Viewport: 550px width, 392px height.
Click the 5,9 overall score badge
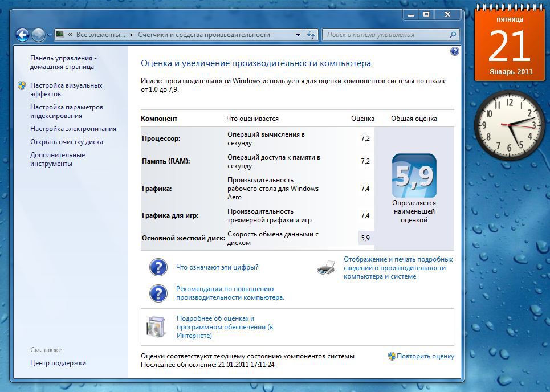pyautogui.click(x=414, y=175)
